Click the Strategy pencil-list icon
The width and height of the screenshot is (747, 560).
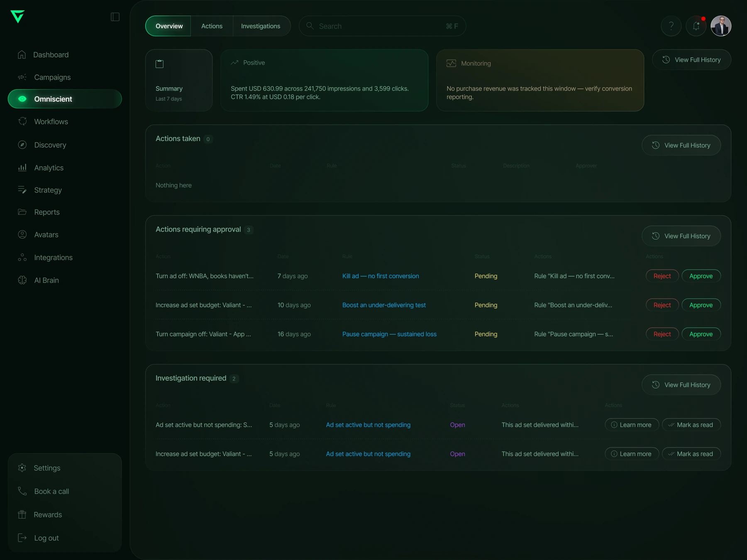tap(22, 190)
